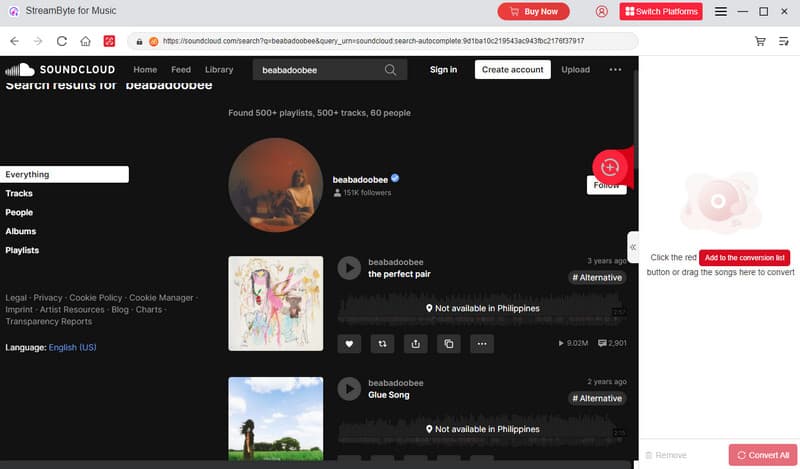Click the Remove button with trash icon
This screenshot has height=469, width=800.
coord(666,455)
